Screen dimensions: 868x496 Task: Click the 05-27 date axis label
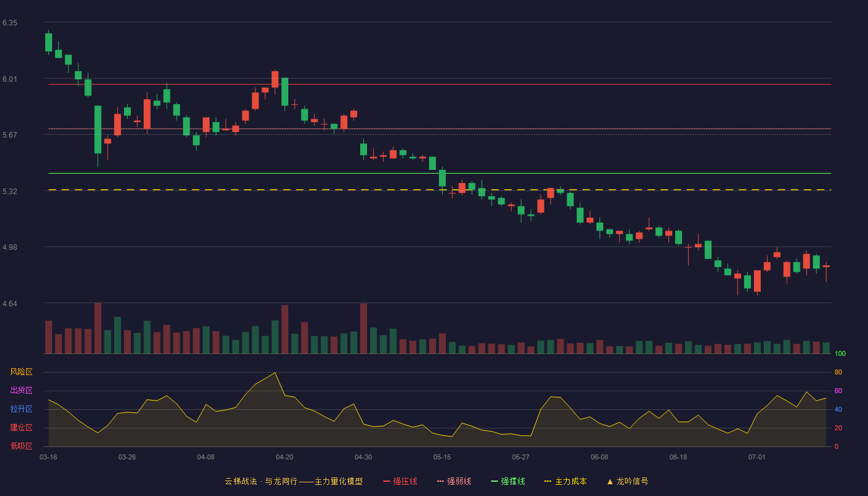[x=521, y=457]
